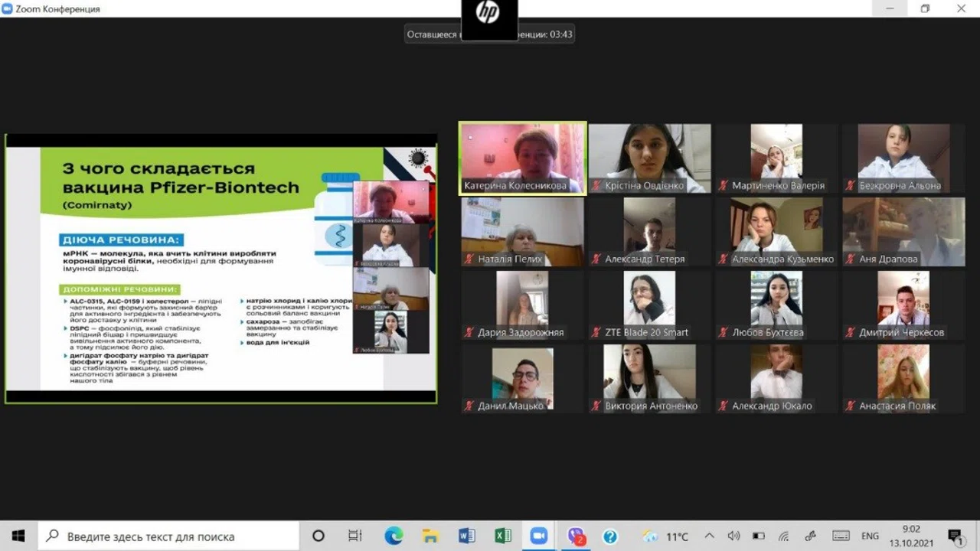Switch to the Zoom taskbar icon
Image resolution: width=980 pixels, height=551 pixels.
(540, 536)
